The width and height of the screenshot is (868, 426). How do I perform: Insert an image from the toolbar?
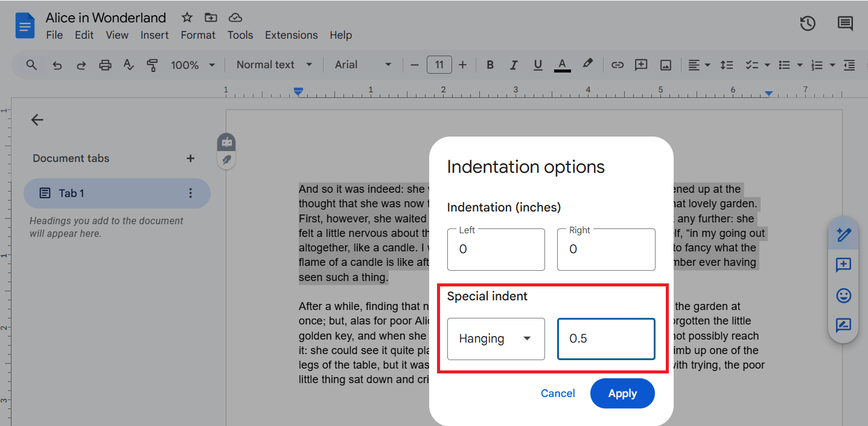point(665,65)
